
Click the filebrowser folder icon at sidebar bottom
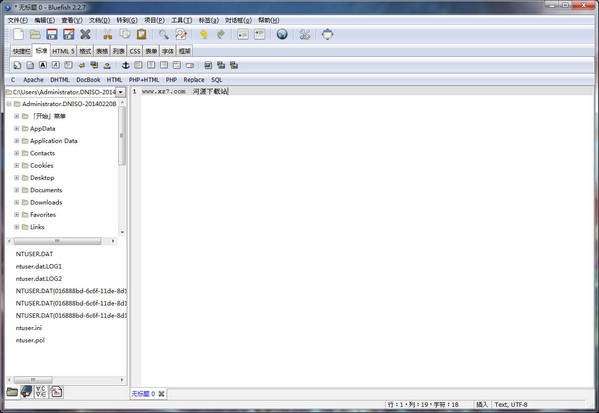[12, 392]
